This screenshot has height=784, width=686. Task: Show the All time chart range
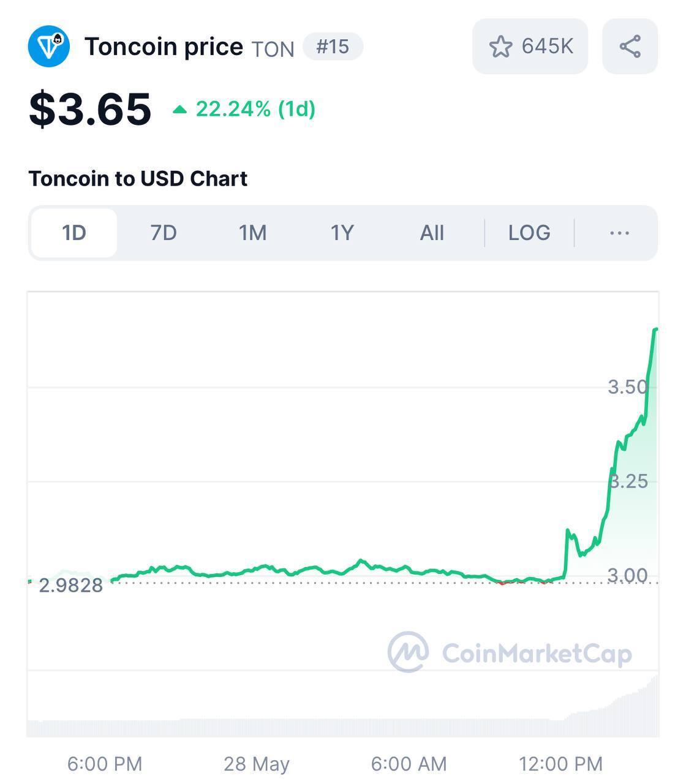point(432,233)
